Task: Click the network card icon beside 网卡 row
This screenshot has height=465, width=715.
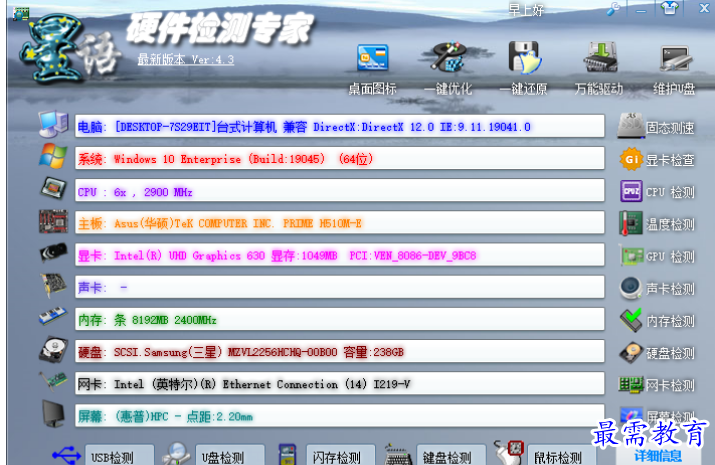Action: 53,381
